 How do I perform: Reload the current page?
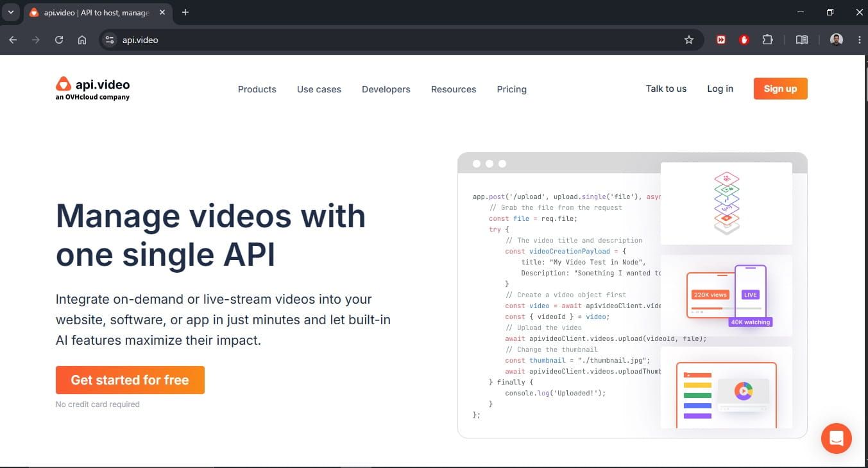click(59, 40)
